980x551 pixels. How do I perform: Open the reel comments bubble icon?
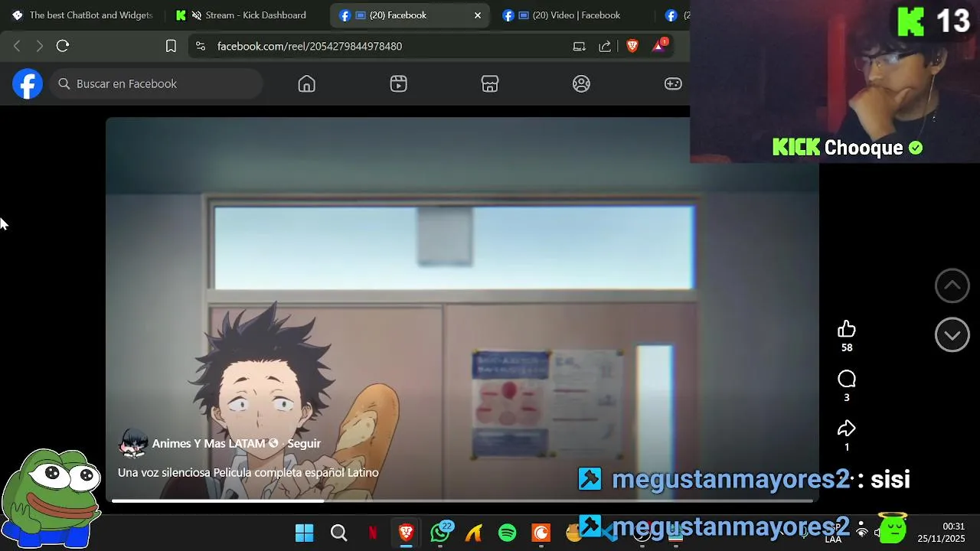tap(846, 379)
